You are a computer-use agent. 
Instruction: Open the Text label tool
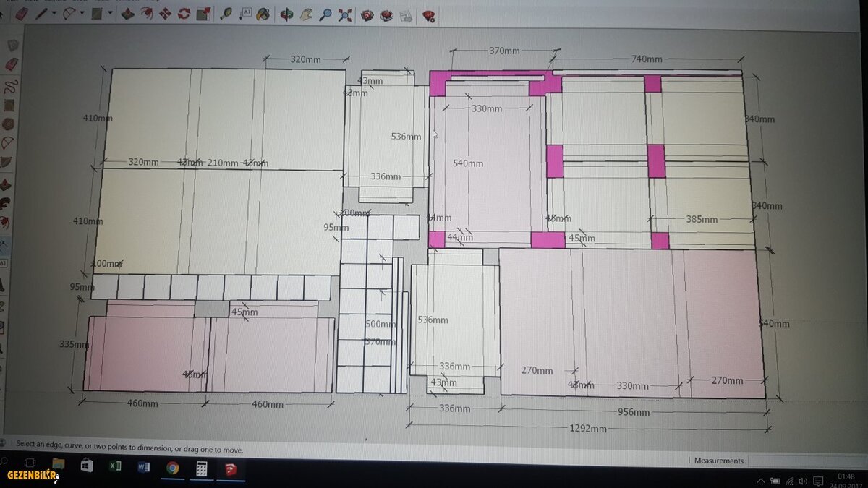click(245, 13)
